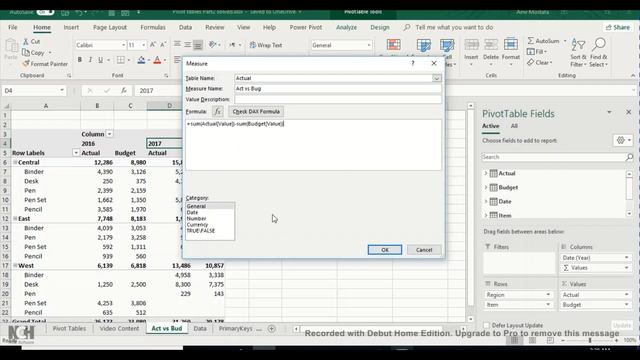
Task: Click Cancel in the Measure dialog
Action: point(424,250)
